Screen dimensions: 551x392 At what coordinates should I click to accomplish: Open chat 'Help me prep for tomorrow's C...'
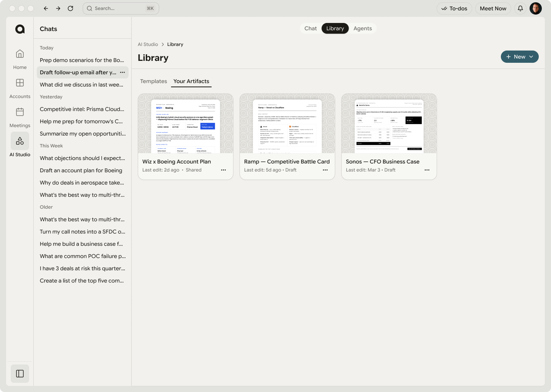point(83,121)
